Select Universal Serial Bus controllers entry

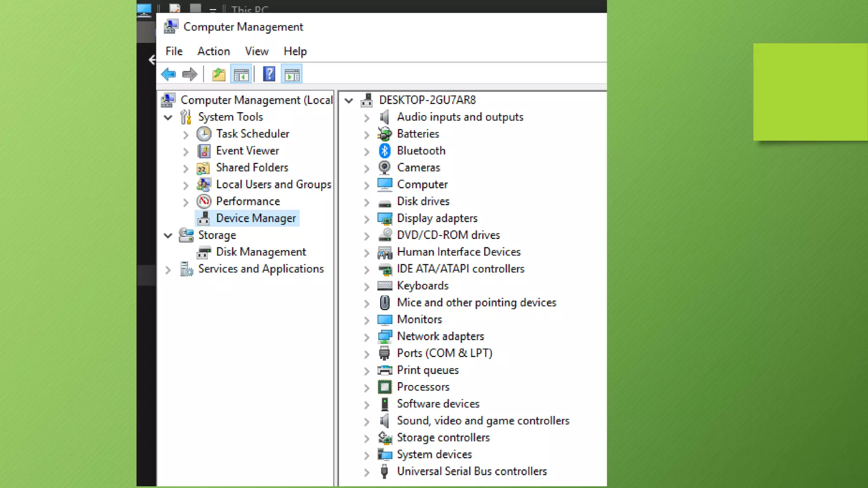472,471
